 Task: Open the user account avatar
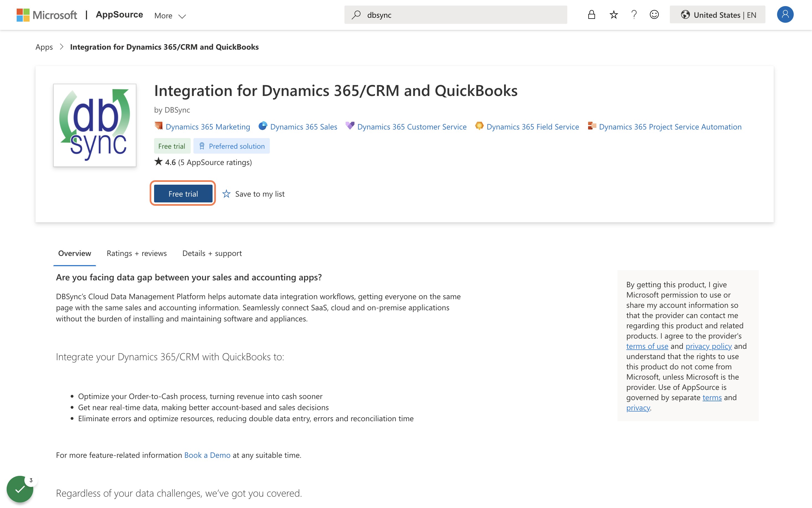click(x=785, y=14)
